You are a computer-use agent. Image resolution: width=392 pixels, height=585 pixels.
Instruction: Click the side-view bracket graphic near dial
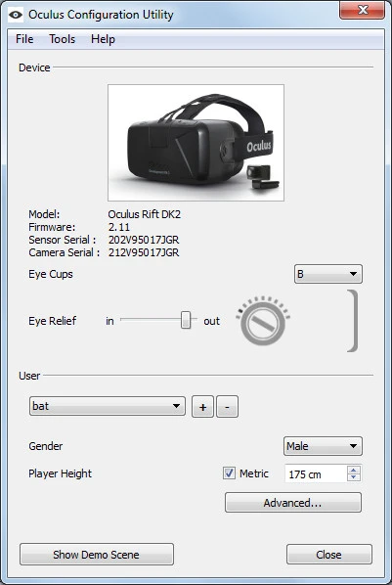[x=353, y=321]
